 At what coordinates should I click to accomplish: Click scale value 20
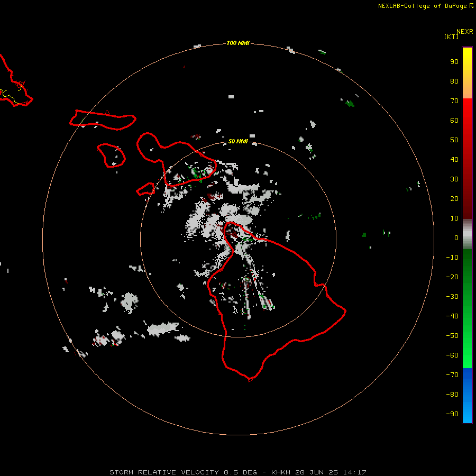pos(454,198)
